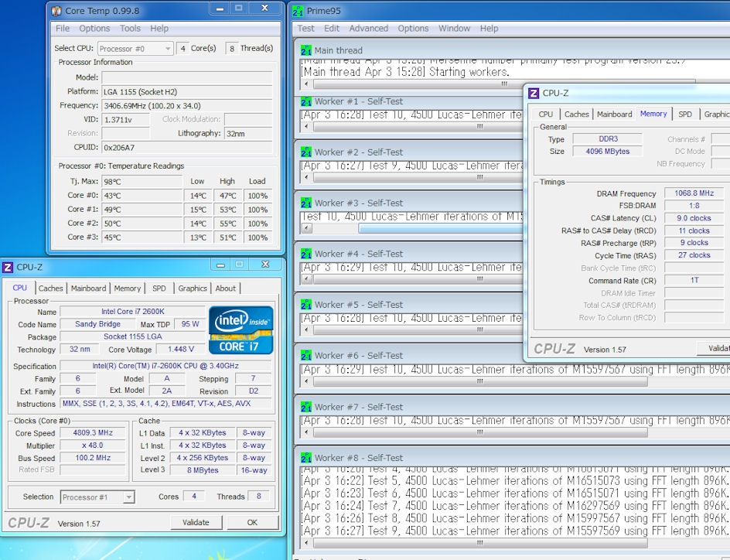Click the CPU name value Intel Core i7 2600K
Screen dimensions: 730x560
[133, 312]
